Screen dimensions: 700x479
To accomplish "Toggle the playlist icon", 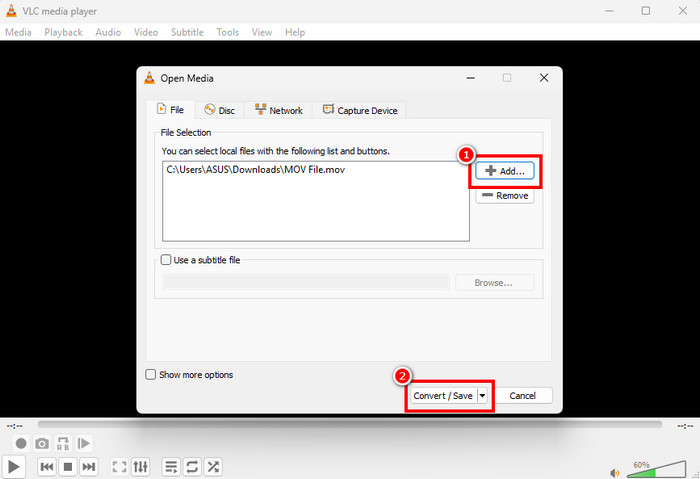I will pyautogui.click(x=171, y=467).
